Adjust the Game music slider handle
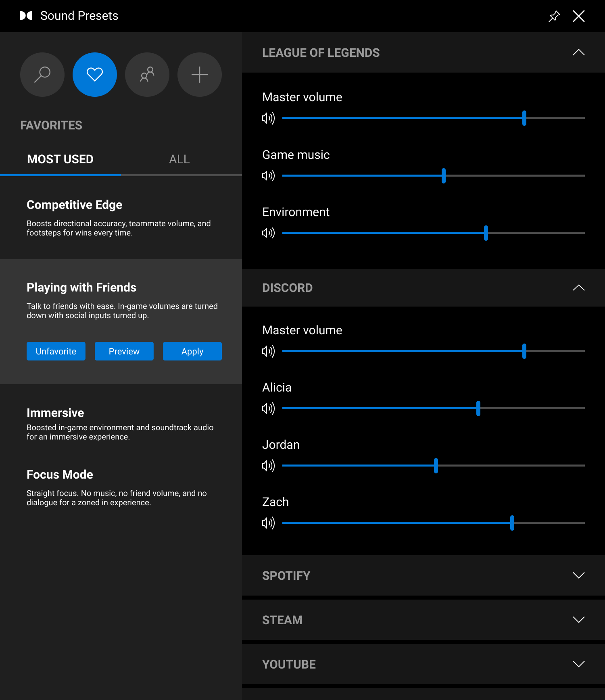Viewport: 605px width, 700px height. 444,176
